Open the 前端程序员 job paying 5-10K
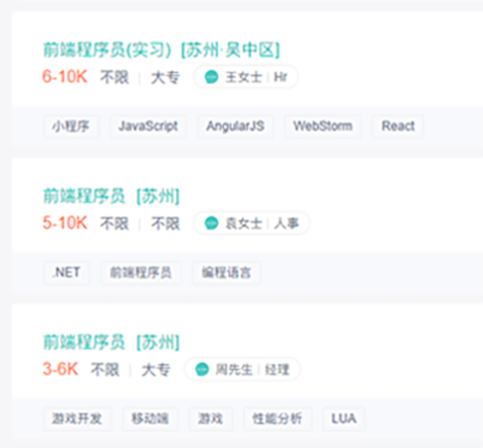 (x=112, y=196)
